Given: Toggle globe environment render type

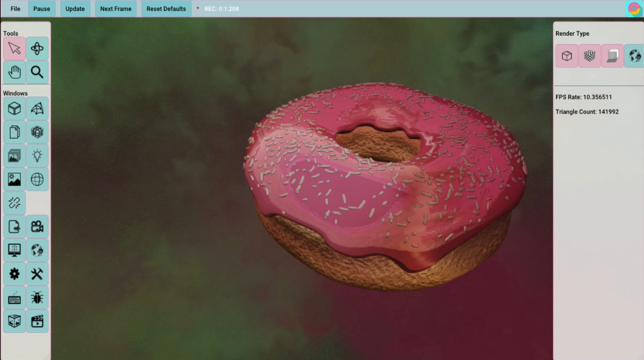Looking at the screenshot, I should [x=634, y=56].
